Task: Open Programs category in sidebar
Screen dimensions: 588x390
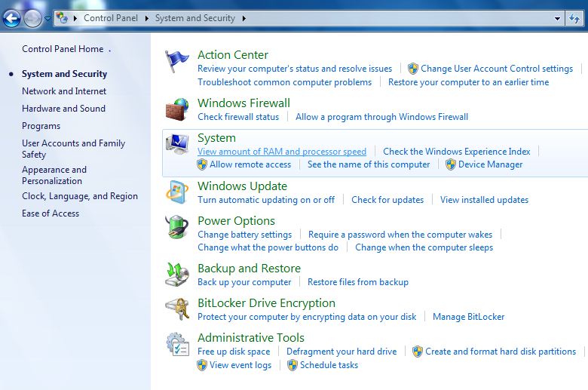Action: (x=41, y=126)
